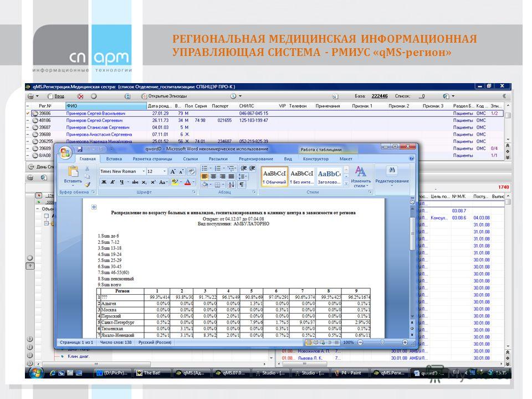Select the Обычный style
Screen dimensions: 532x399
tap(274, 176)
